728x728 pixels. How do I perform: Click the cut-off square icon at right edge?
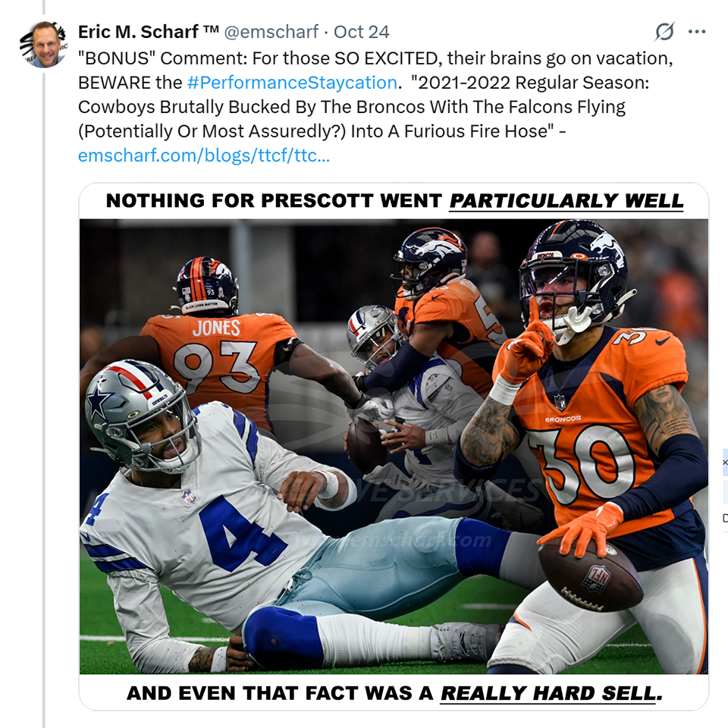[x=725, y=518]
